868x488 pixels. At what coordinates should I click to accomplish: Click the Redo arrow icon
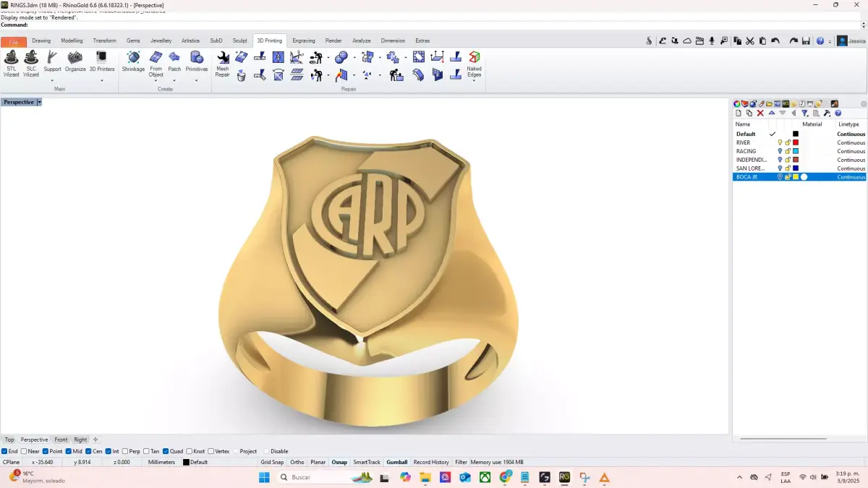click(793, 41)
